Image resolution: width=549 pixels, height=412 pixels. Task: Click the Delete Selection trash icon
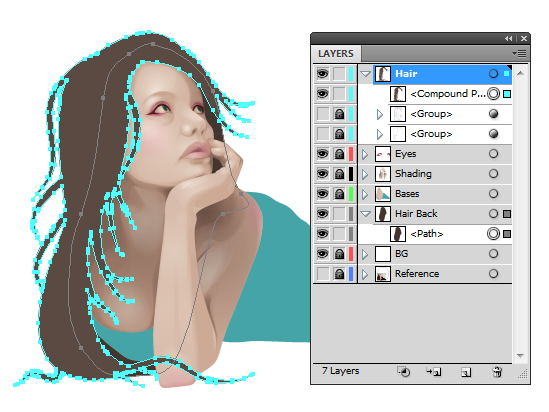pyautogui.click(x=497, y=371)
